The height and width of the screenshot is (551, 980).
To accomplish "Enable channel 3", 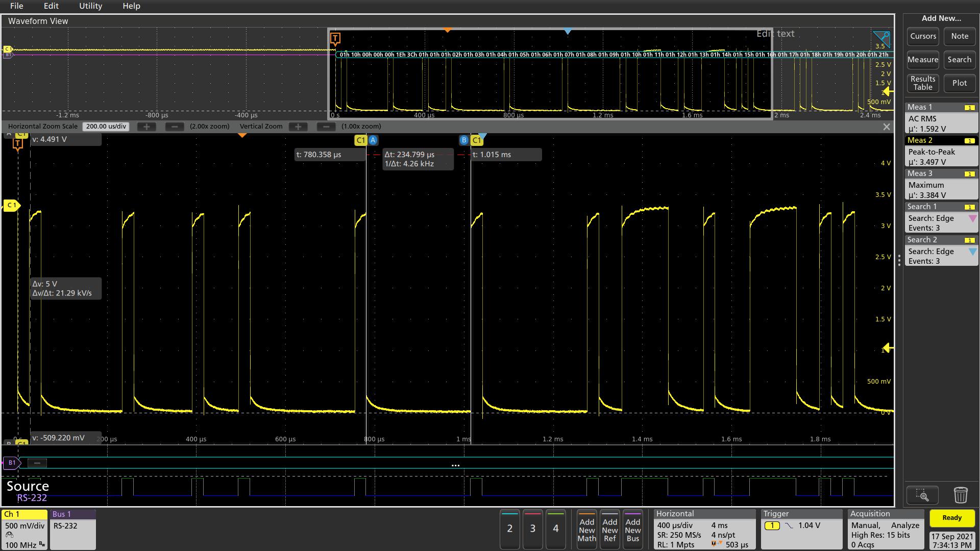I will [x=532, y=530].
